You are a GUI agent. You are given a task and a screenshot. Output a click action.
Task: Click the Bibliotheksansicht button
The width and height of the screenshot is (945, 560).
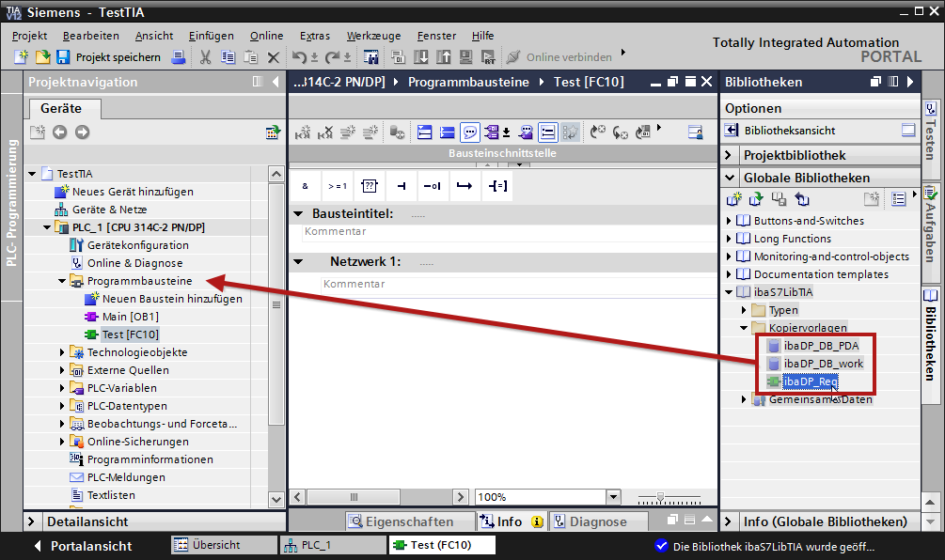[x=780, y=130]
